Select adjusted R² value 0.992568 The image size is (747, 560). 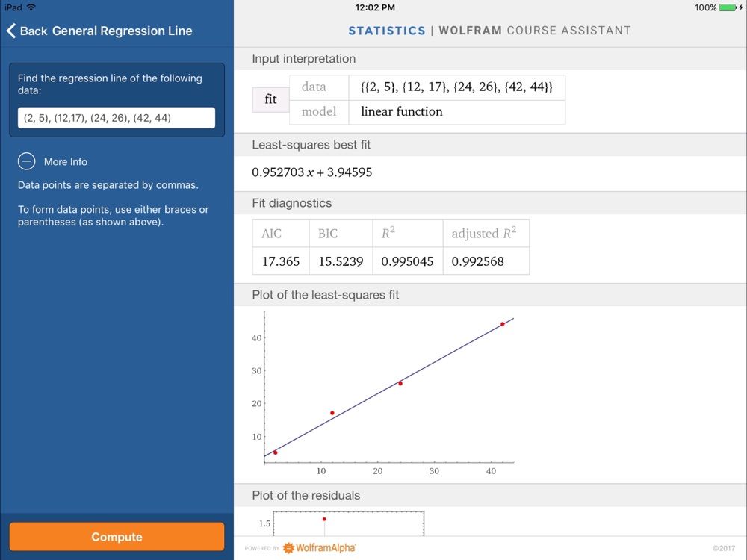pyautogui.click(x=478, y=261)
